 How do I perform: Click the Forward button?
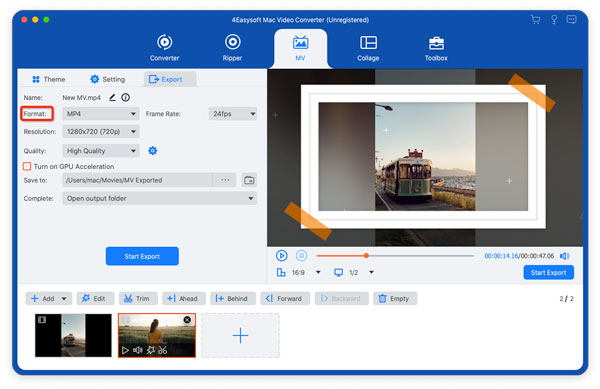pos(285,298)
